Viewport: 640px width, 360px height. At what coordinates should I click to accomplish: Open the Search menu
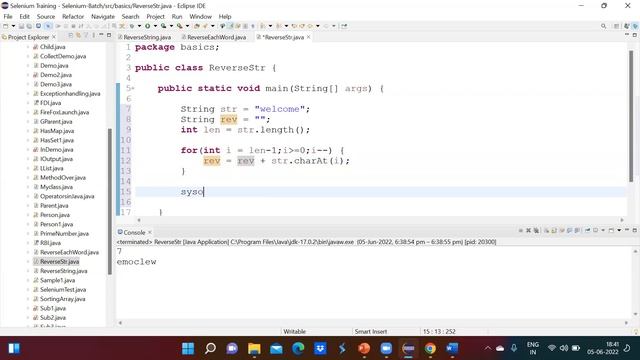[130, 16]
